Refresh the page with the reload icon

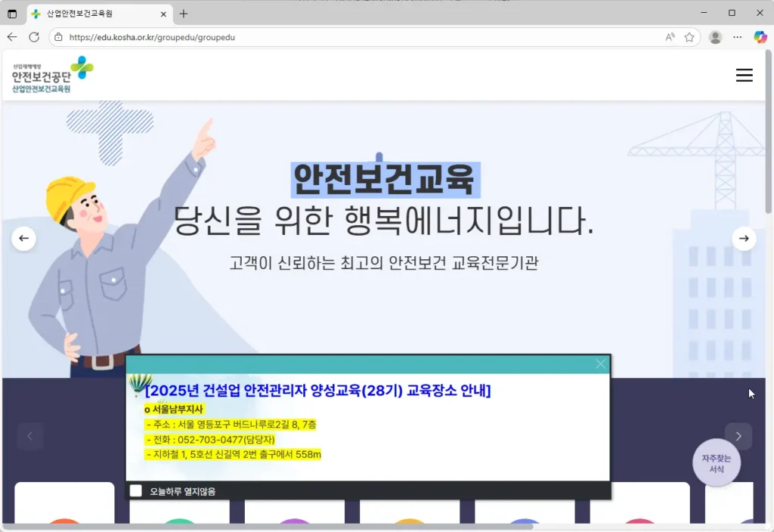[35, 36]
